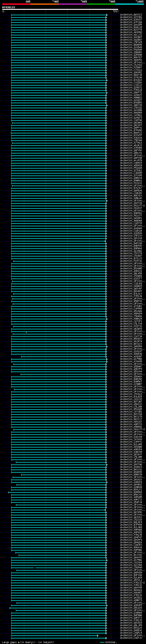Click the alignment bar for UniRef100_B6V3I3
Viewport: 146px width, 644px height.
[59, 15]
